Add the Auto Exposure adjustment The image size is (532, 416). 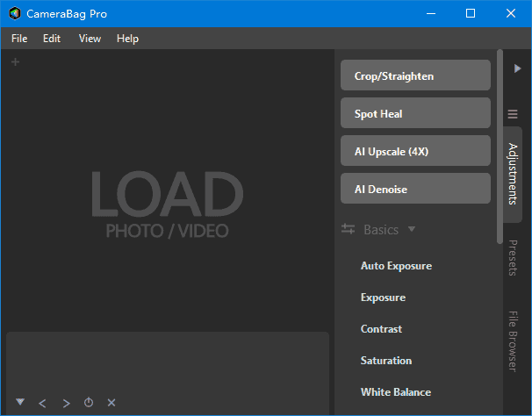tap(396, 266)
